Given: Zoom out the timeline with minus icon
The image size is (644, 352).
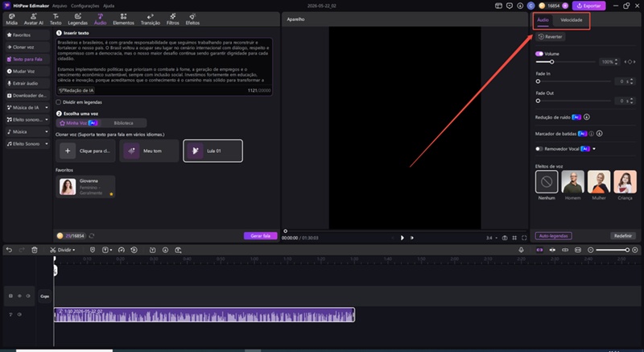Looking at the screenshot, I should click(x=591, y=250).
